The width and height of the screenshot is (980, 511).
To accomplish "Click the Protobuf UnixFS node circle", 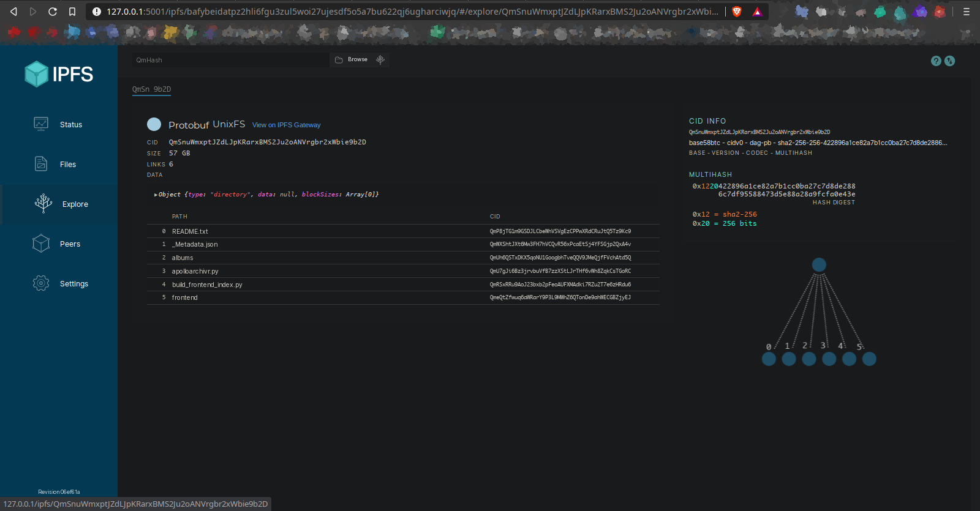I will pos(154,124).
